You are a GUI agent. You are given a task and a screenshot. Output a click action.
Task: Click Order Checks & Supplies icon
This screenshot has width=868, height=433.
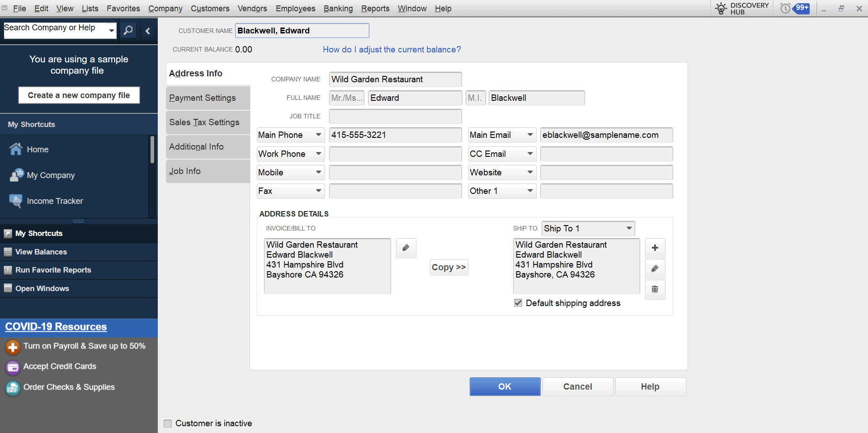(x=13, y=388)
